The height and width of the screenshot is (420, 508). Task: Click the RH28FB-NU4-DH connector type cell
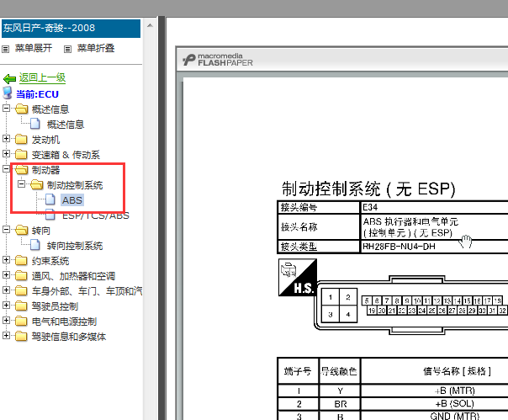pos(434,247)
